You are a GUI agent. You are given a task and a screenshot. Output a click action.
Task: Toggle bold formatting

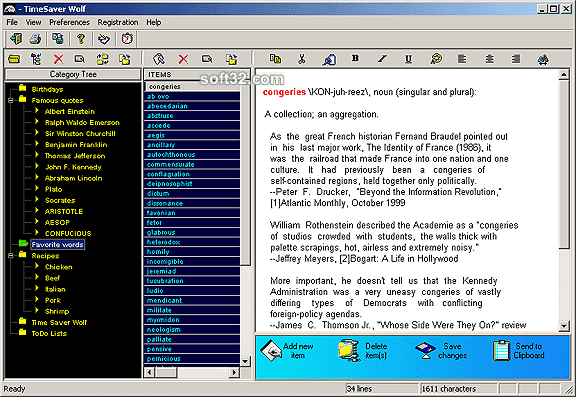[x=355, y=58]
